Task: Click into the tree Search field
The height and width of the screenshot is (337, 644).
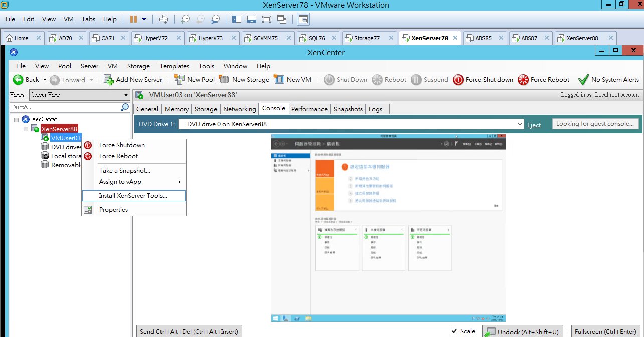Action: (65, 107)
